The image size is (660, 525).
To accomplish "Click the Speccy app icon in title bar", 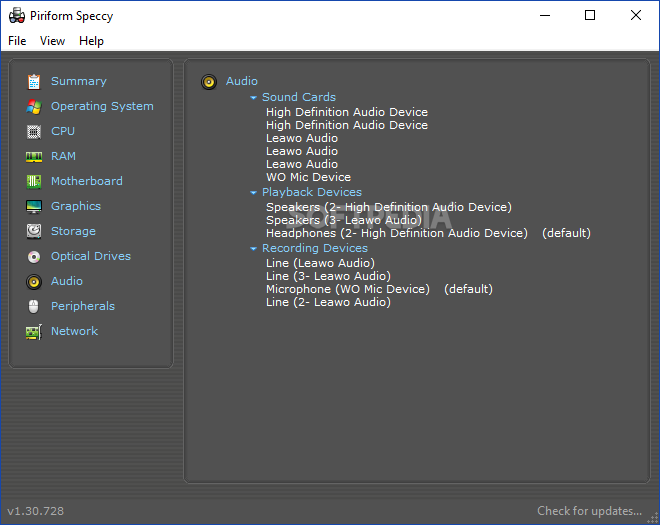I will click(x=17, y=16).
